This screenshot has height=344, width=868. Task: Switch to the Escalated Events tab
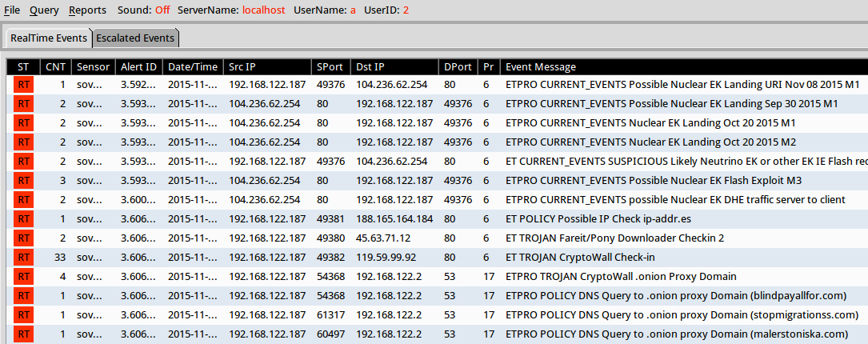134,38
